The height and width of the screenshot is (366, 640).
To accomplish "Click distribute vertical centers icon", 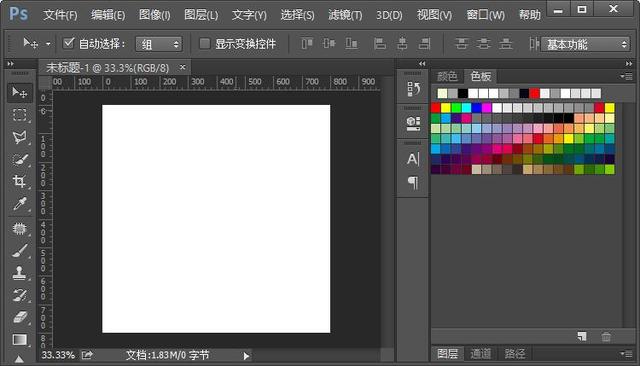I will coord(484,43).
